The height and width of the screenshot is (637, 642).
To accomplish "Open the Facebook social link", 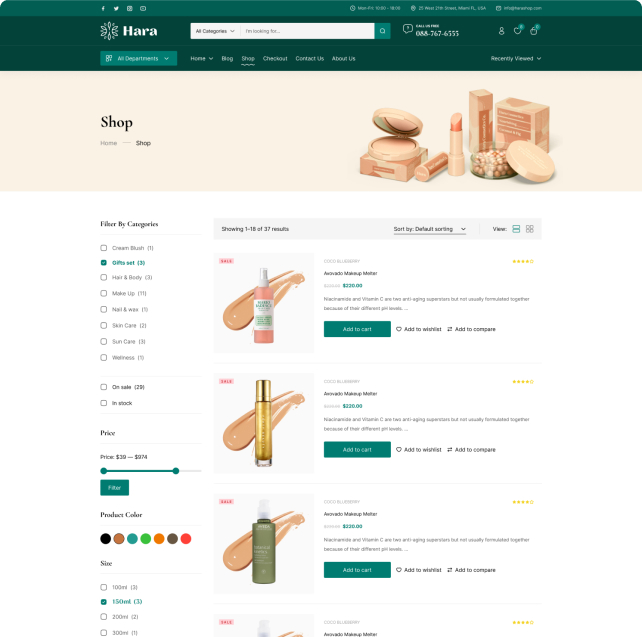I will [103, 8].
